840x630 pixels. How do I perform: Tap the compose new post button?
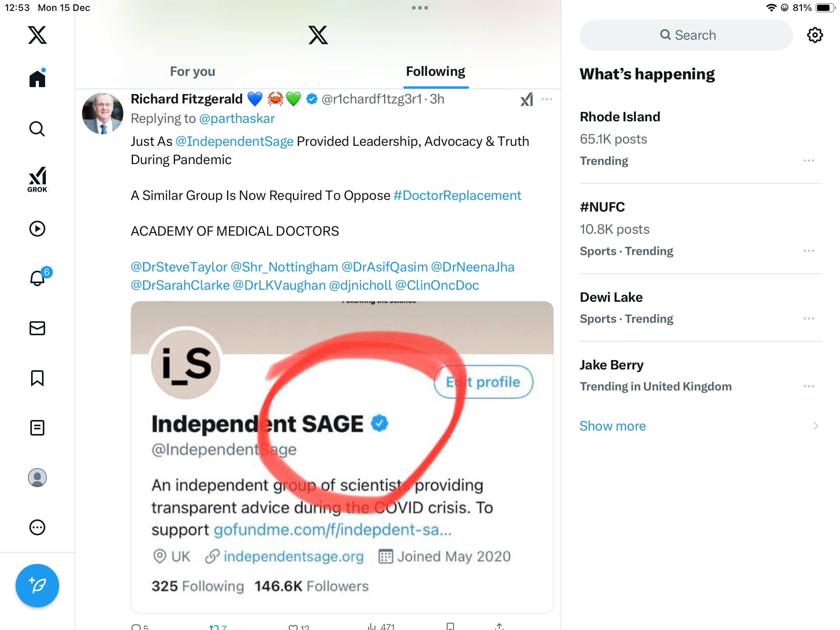[x=37, y=585]
